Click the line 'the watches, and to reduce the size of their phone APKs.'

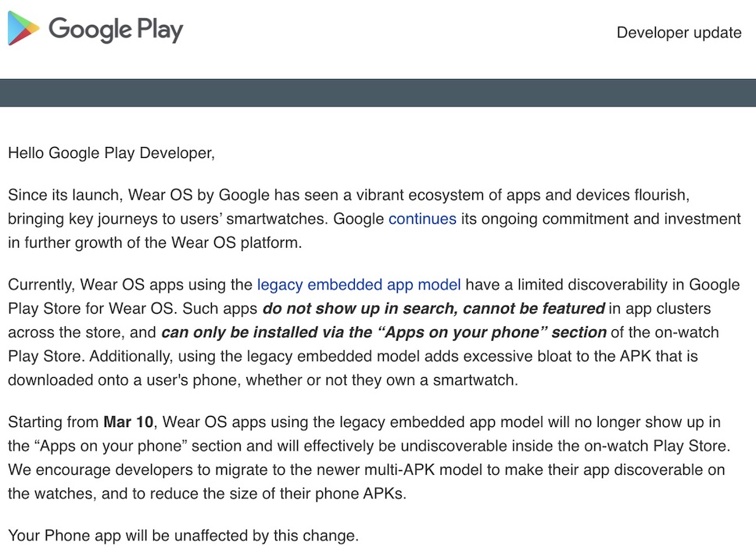207,494
